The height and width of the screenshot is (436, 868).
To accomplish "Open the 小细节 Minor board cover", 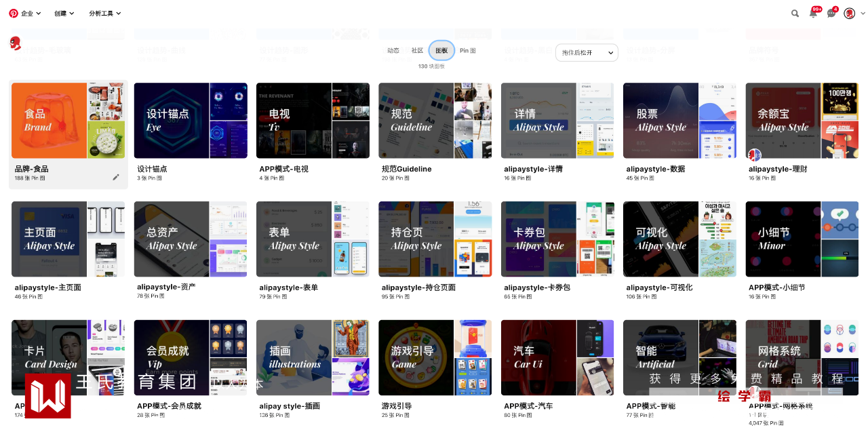I will (802, 239).
